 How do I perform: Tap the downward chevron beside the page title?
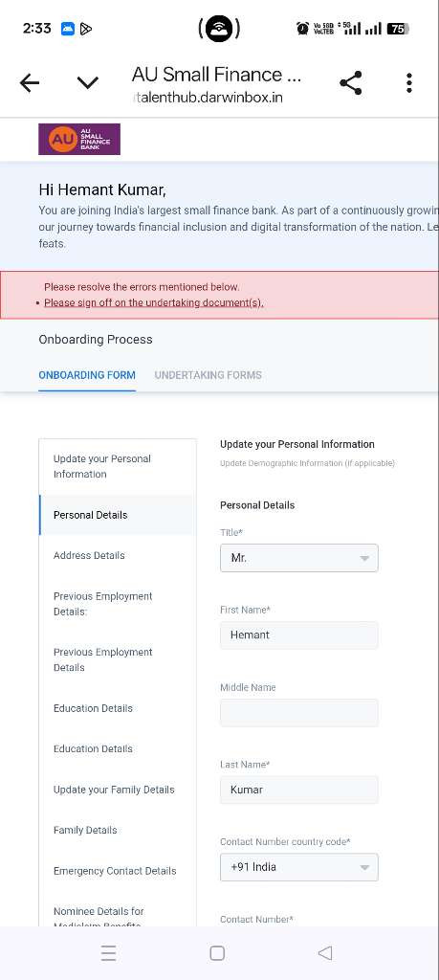coord(87,82)
